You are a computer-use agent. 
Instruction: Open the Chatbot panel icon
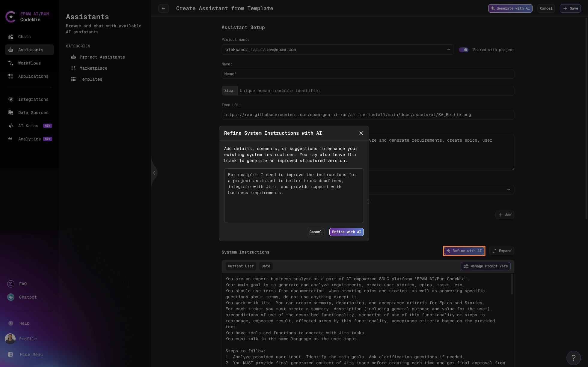click(10, 297)
